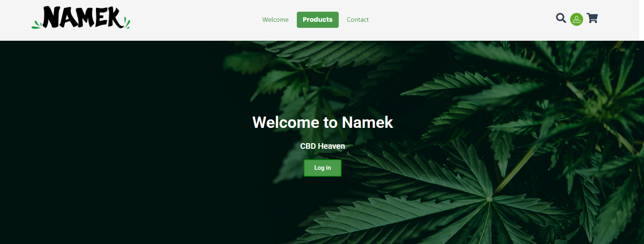
Task: Click the cannabis plant at banner's top right
Action: click(x=585, y=81)
